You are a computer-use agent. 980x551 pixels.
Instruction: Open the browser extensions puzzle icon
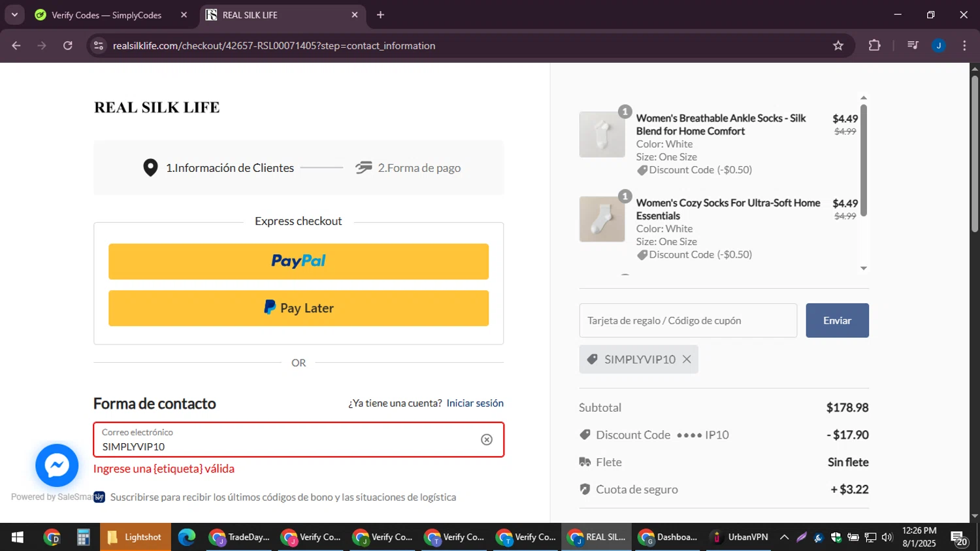point(874,46)
